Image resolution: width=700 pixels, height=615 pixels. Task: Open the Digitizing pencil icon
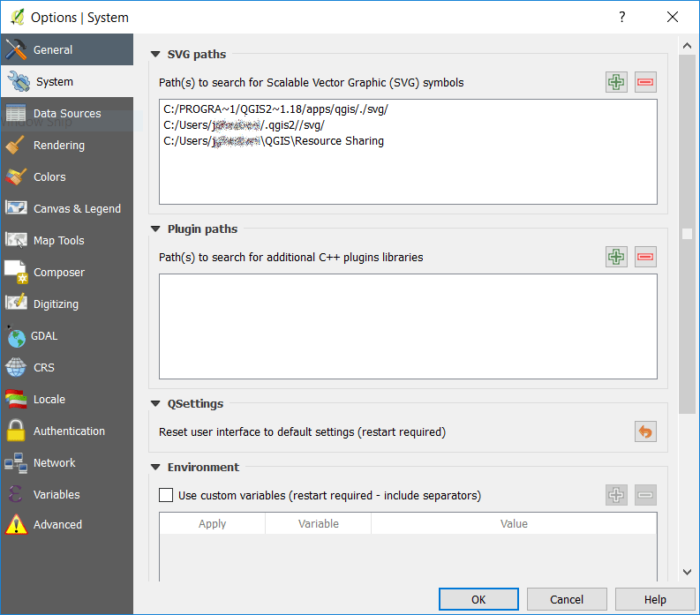click(x=16, y=303)
